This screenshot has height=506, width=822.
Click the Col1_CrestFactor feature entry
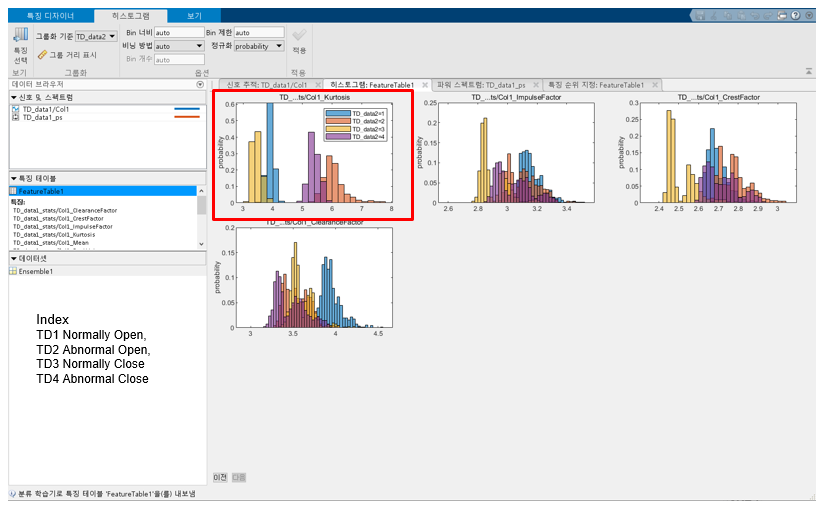(58, 219)
